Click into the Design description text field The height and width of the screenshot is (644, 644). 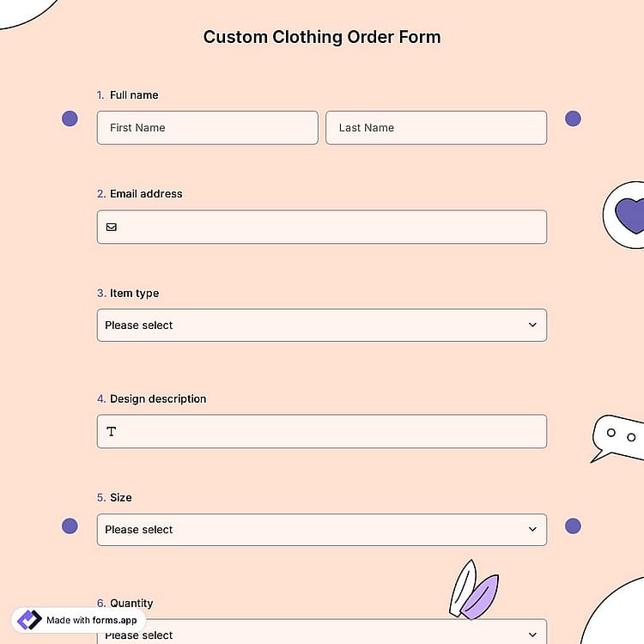(x=322, y=431)
